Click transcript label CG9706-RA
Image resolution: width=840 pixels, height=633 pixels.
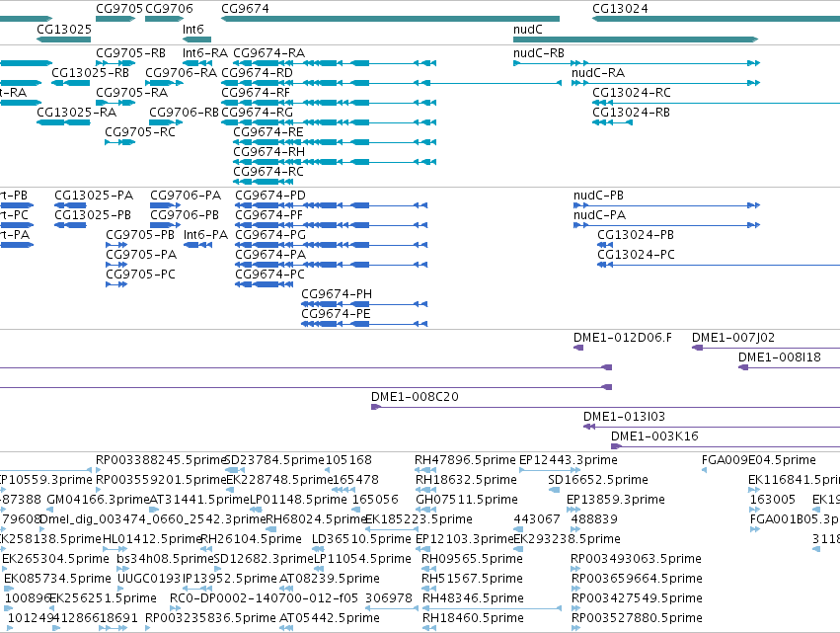[x=181, y=73]
